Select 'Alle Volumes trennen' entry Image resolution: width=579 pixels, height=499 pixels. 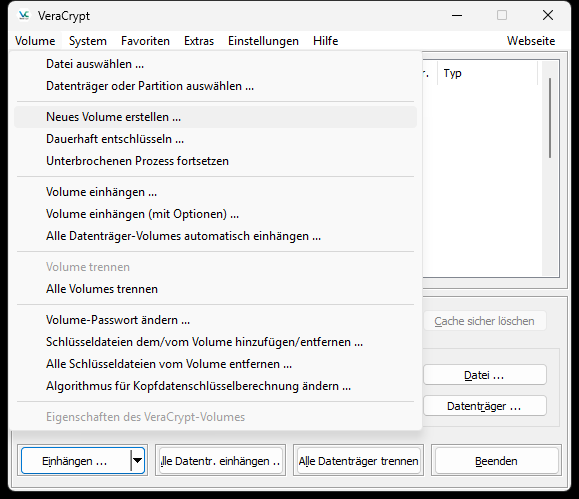(x=215, y=289)
